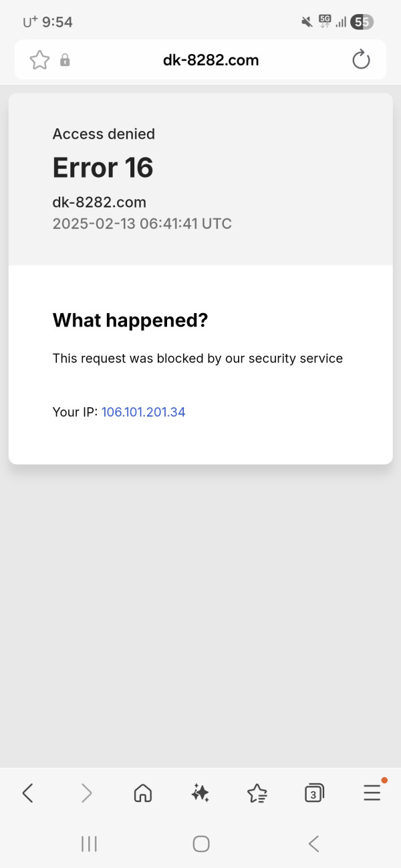Tap the muted sound status icon
401x868 pixels.
307,22
